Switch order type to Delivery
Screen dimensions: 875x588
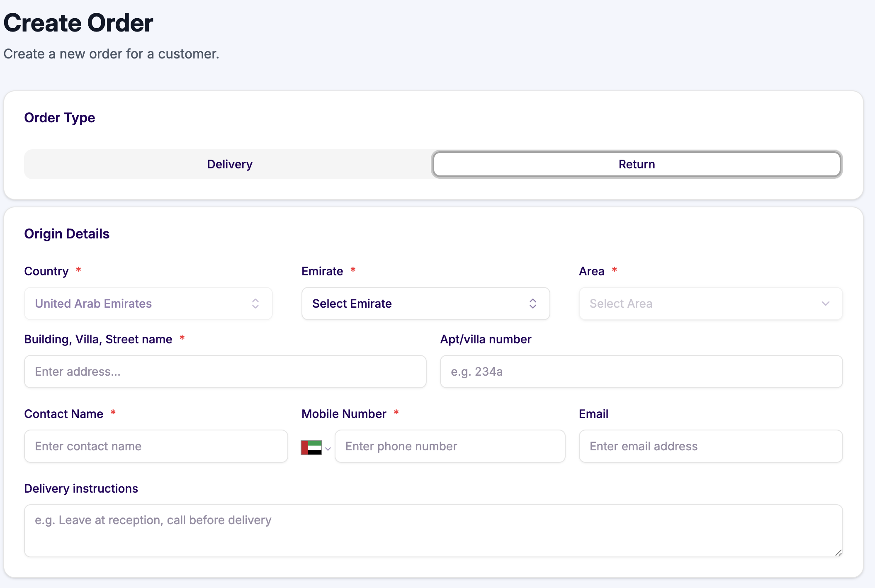pyautogui.click(x=229, y=164)
